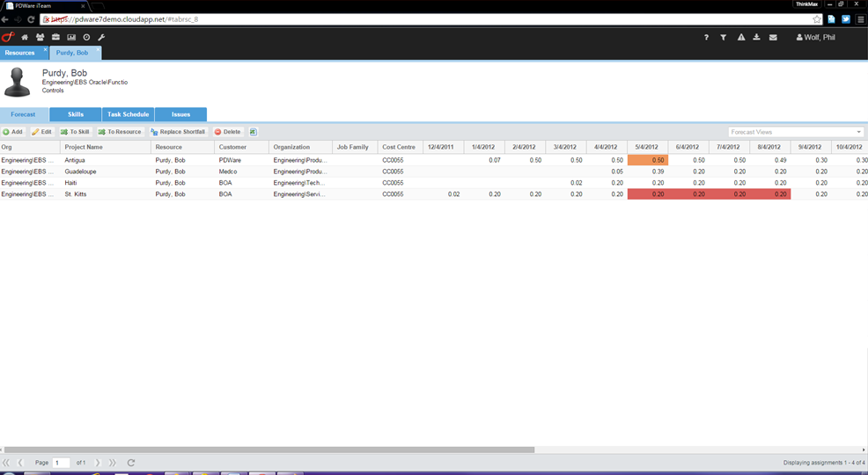The height and width of the screenshot is (475, 868).
Task: Click the red PDWare logo icon
Action: pyautogui.click(x=8, y=37)
